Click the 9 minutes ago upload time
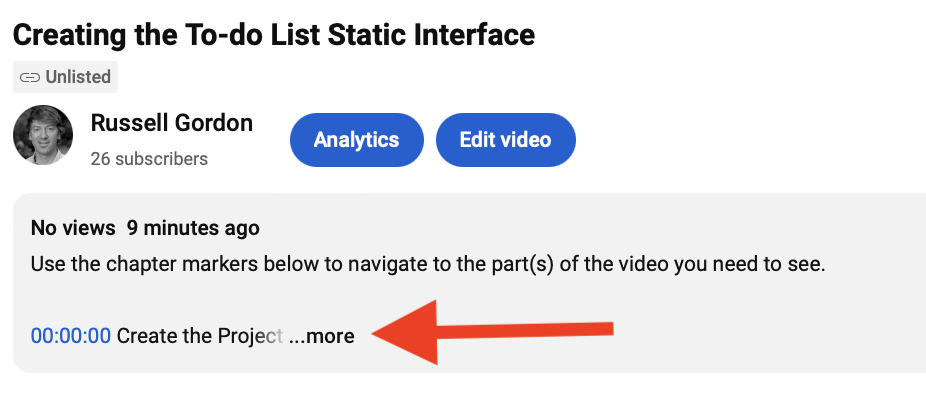926x394 pixels. tap(193, 228)
